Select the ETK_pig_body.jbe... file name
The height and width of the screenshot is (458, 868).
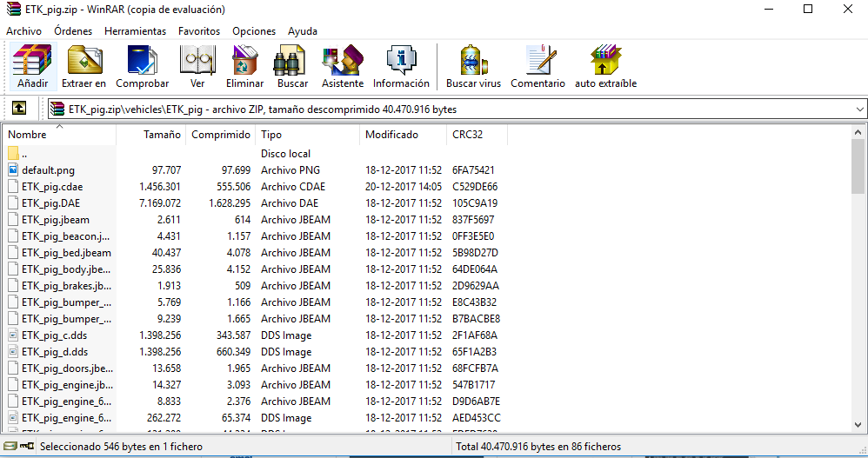[66, 269]
